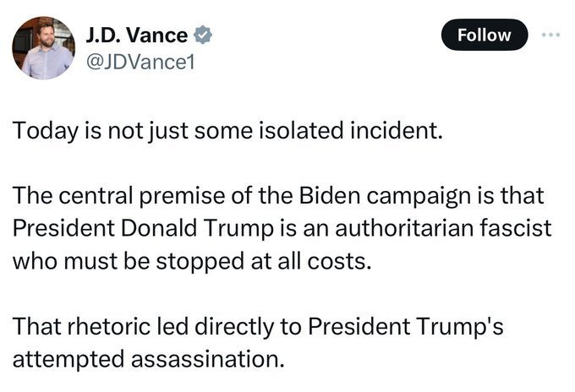Click the blue verified badge icon
The height and width of the screenshot is (392, 575).
(x=203, y=35)
